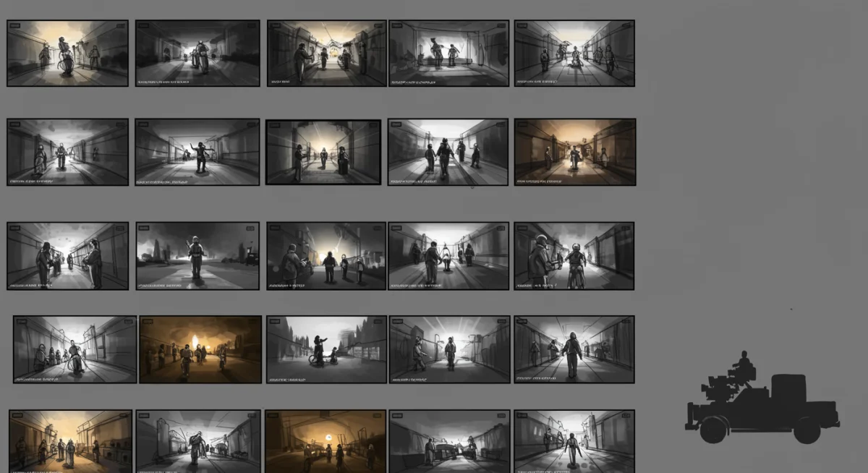Open the sunset crowd-pointing storyboard frame
Image resolution: width=868 pixels, height=473 pixels.
[x=325, y=255]
